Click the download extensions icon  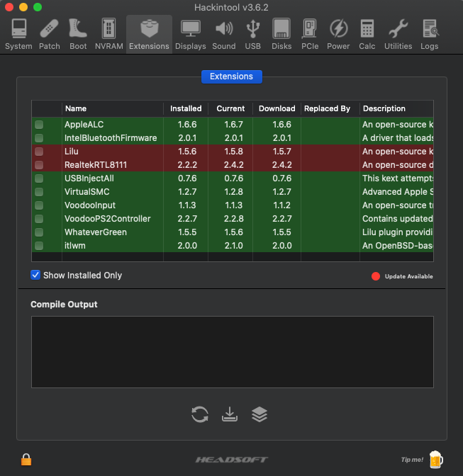230,414
